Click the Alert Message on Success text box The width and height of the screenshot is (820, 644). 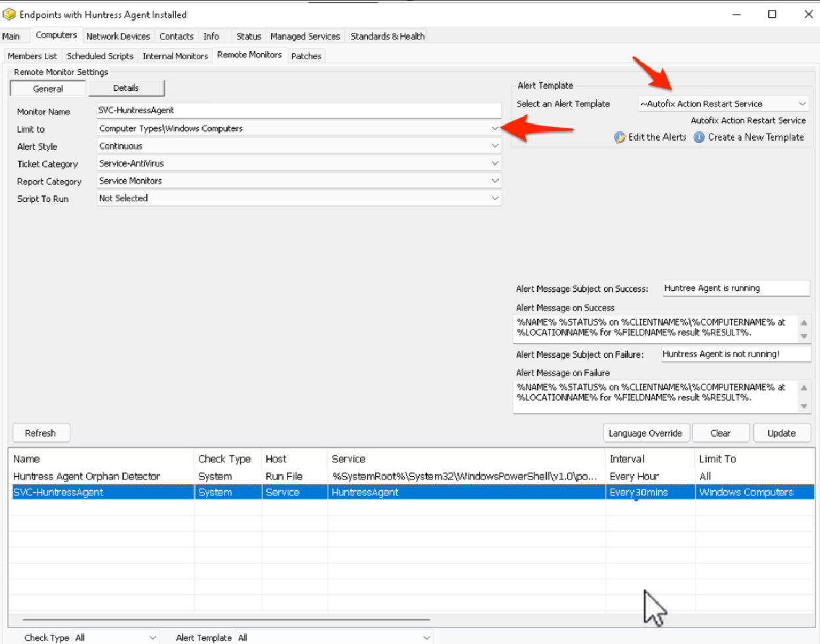click(x=655, y=328)
